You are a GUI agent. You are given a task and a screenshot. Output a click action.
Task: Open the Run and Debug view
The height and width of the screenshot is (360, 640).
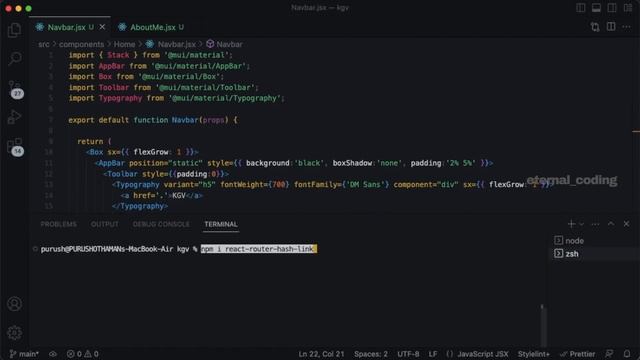point(15,117)
